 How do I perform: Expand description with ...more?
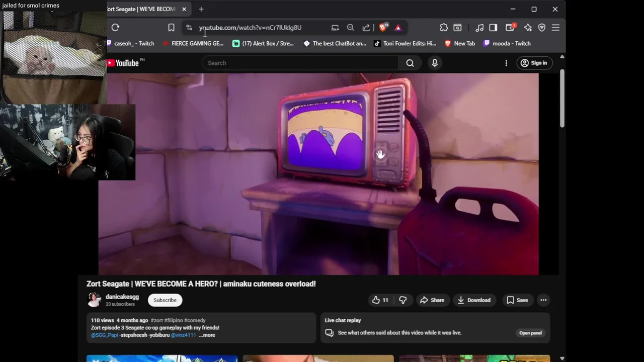click(x=207, y=335)
